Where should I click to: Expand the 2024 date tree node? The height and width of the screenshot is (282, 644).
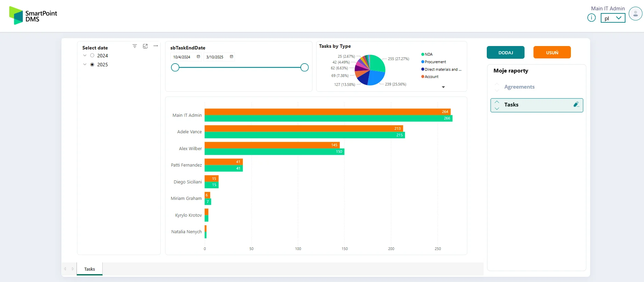(85, 56)
